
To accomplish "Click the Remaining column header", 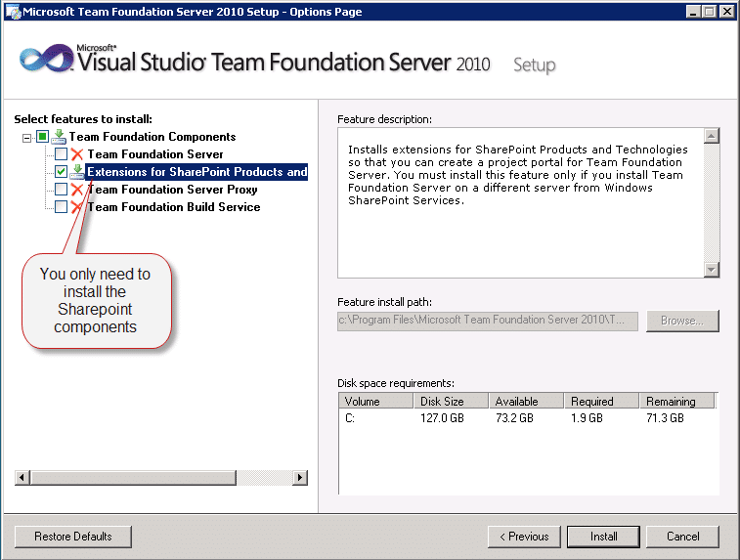I will pos(677,401).
